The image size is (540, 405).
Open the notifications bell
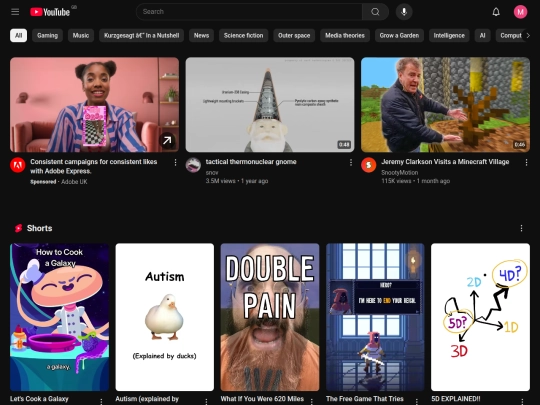click(x=496, y=12)
